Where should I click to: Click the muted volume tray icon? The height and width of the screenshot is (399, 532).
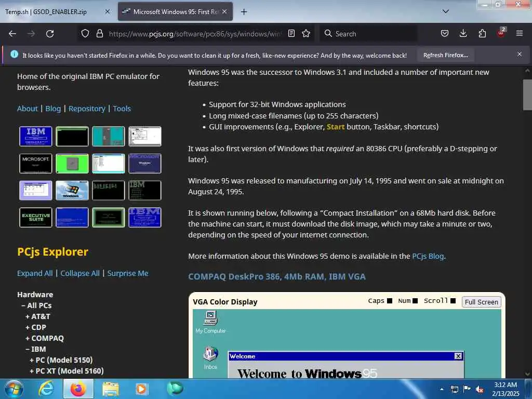480,389
